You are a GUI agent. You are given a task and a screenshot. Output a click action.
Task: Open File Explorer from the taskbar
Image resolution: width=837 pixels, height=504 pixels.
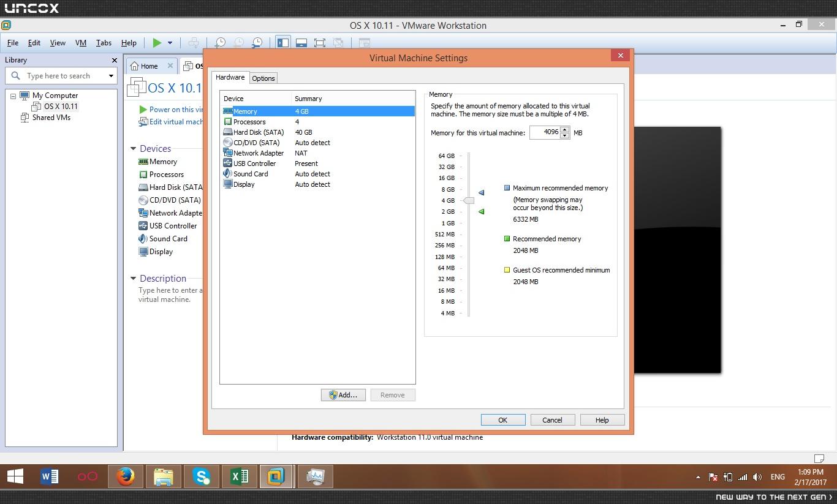coord(164,476)
